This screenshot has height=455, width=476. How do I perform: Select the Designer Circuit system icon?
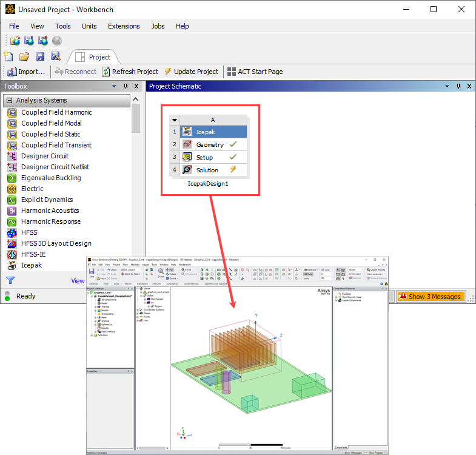click(x=12, y=156)
